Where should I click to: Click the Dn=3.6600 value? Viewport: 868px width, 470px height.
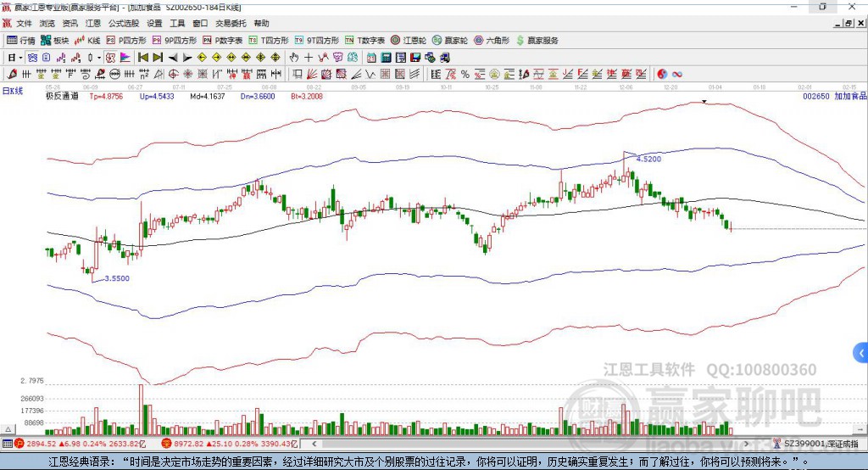coord(258,96)
